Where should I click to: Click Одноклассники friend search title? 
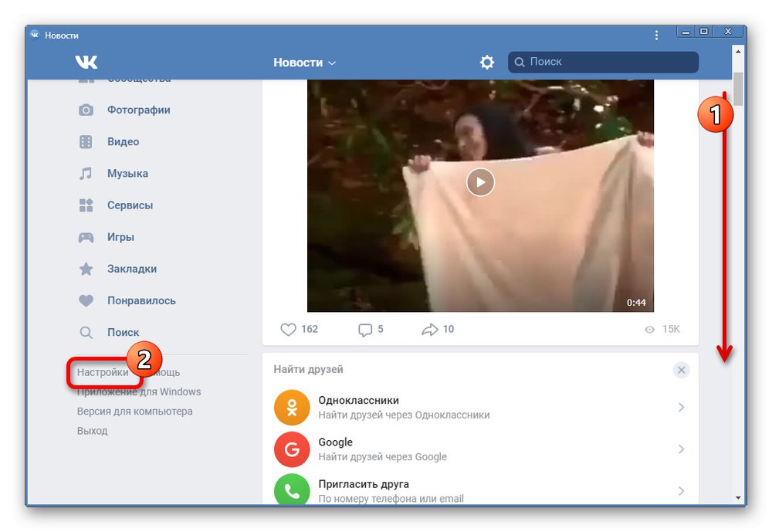(x=358, y=401)
